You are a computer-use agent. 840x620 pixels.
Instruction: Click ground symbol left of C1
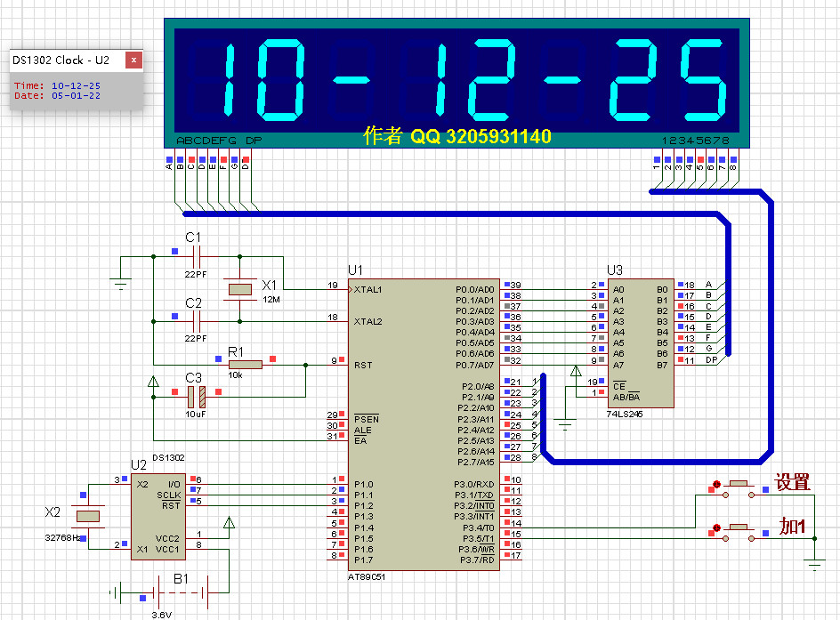coord(120,285)
